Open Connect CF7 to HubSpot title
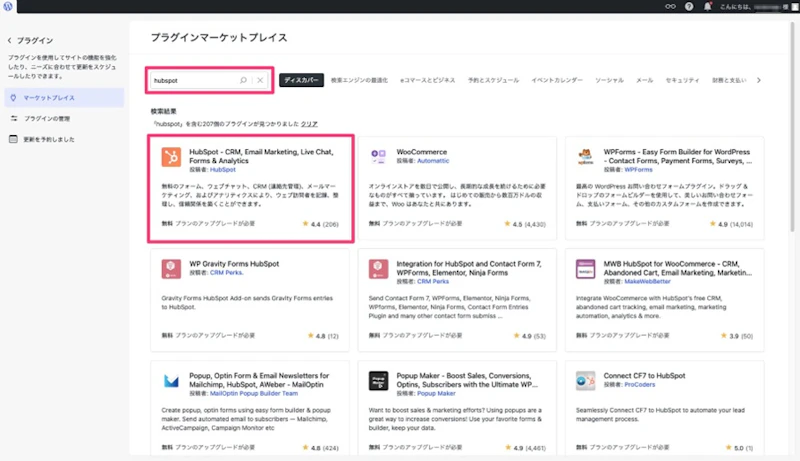 (x=644, y=376)
